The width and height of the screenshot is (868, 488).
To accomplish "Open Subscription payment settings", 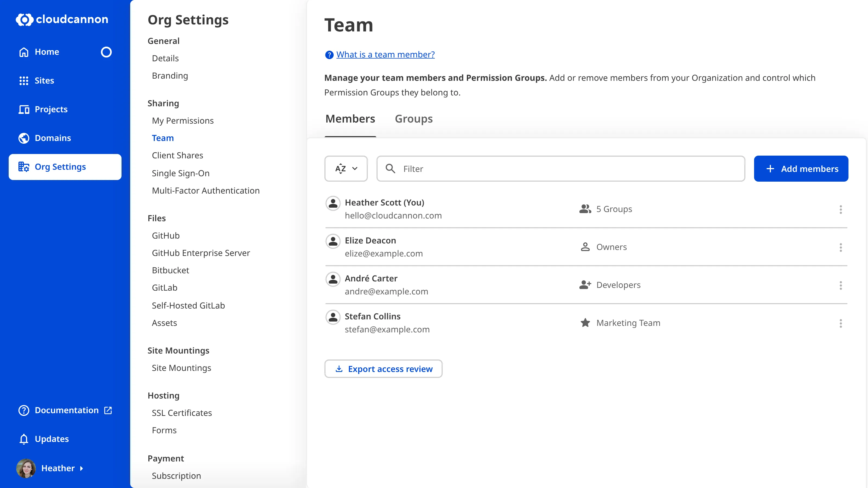I will coord(176,476).
